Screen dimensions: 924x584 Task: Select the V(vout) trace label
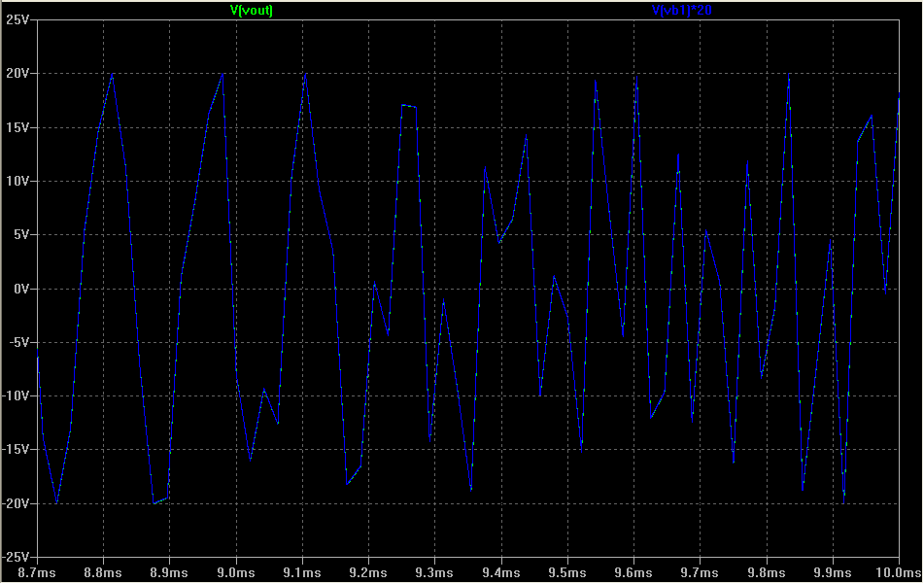tap(252, 10)
